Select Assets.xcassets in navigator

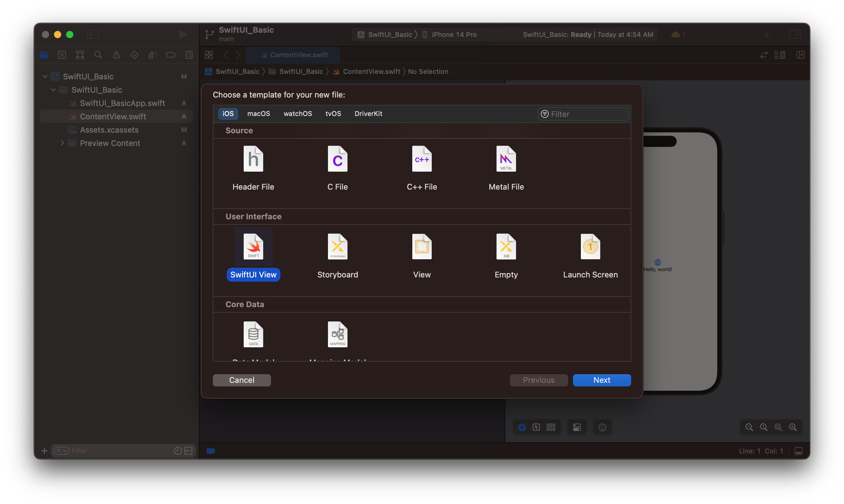pos(116,130)
